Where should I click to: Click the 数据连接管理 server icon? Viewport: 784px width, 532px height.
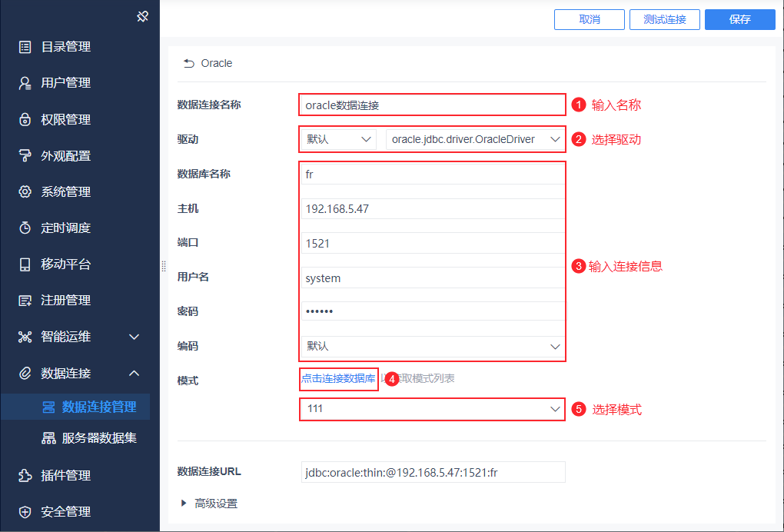pos(48,407)
